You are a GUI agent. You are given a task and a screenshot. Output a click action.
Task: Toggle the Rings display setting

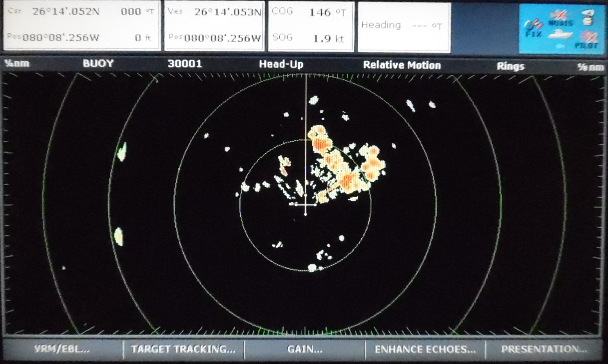coord(510,66)
